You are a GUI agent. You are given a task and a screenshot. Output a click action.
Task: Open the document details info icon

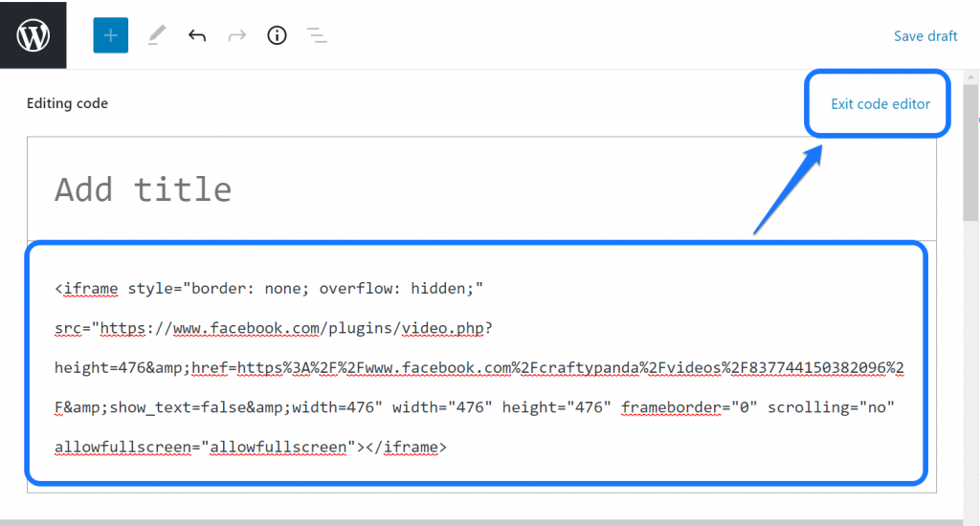277,35
